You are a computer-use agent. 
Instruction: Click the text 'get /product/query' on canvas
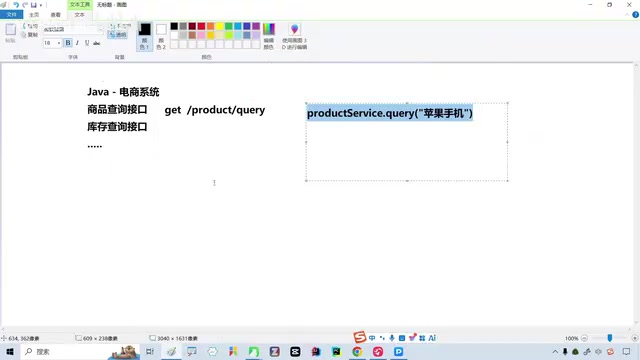215,110
